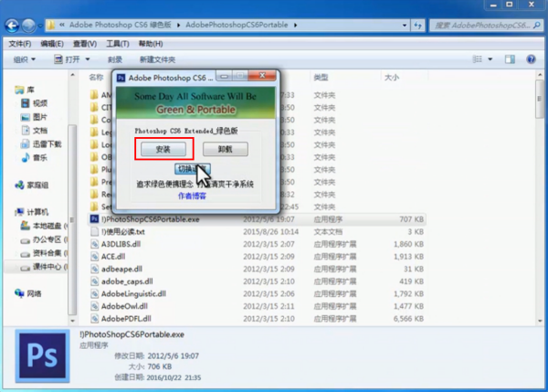Screen dimensions: 548x392
Task: Select 课件中心 drive in sidebar
Action: (44, 267)
